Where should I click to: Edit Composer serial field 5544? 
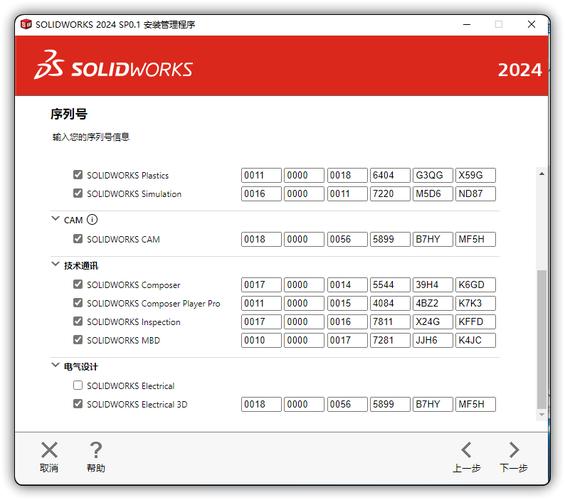coord(390,285)
